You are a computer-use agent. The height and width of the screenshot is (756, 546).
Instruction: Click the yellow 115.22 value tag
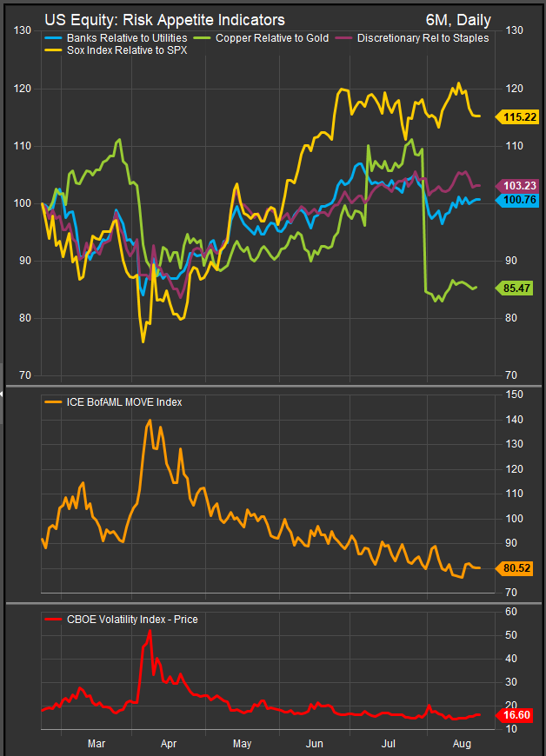517,116
